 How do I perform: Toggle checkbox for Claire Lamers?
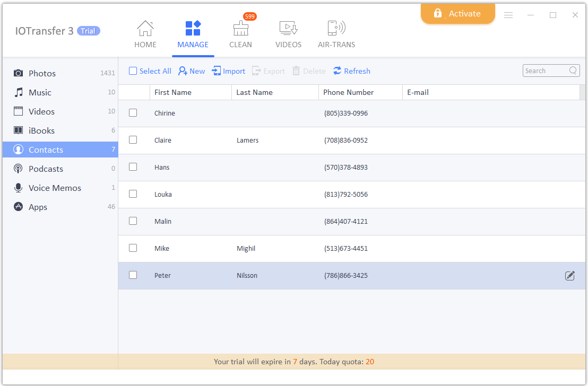point(133,140)
